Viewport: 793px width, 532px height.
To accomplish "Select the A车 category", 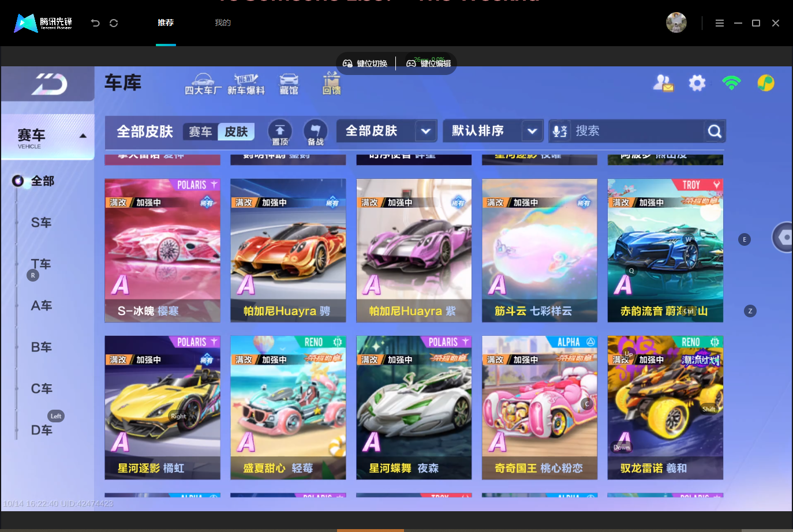I will 41,306.
